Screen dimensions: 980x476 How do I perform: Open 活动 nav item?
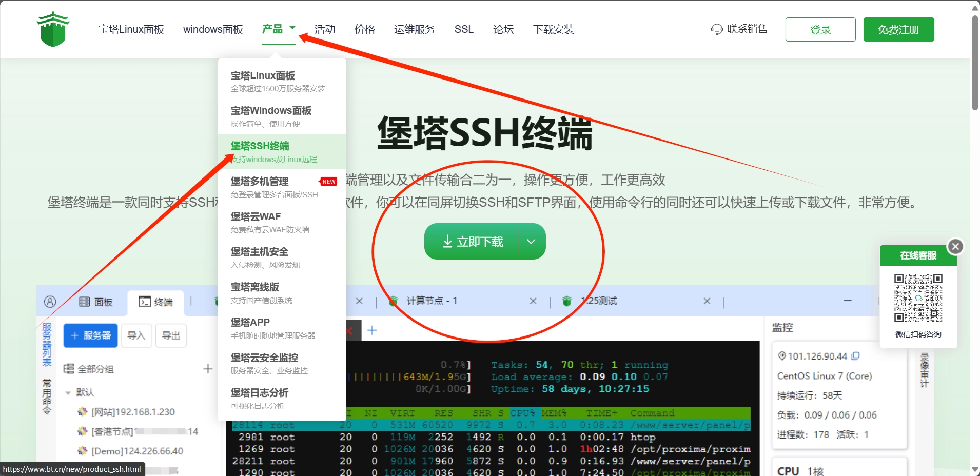[x=325, y=29]
